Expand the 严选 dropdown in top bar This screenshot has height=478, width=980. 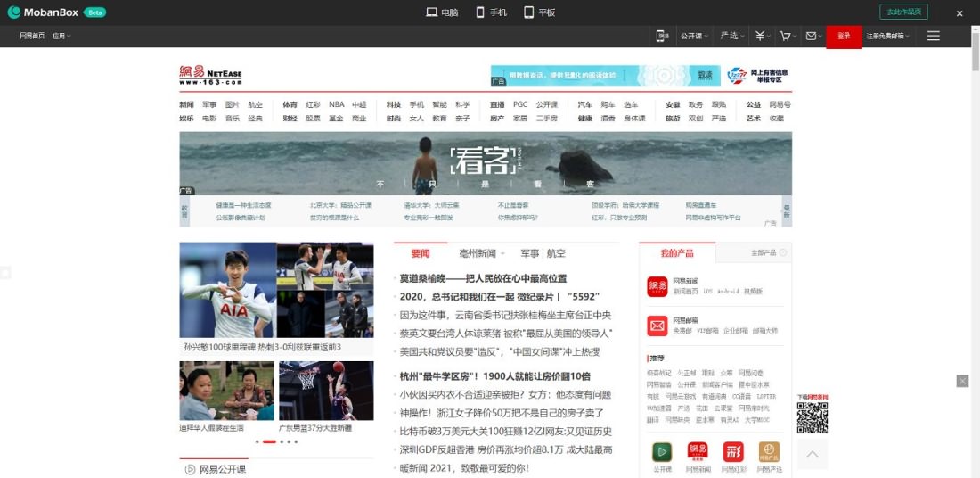click(732, 36)
